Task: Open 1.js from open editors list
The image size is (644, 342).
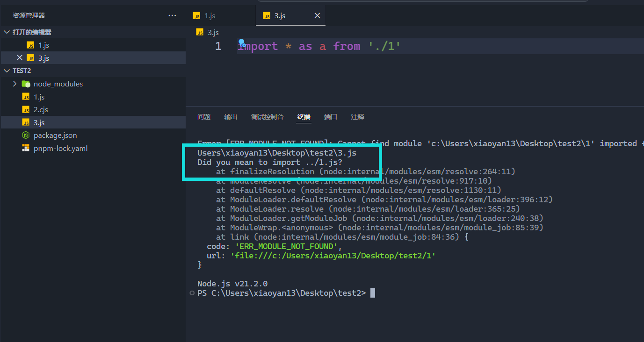Action: (43, 45)
